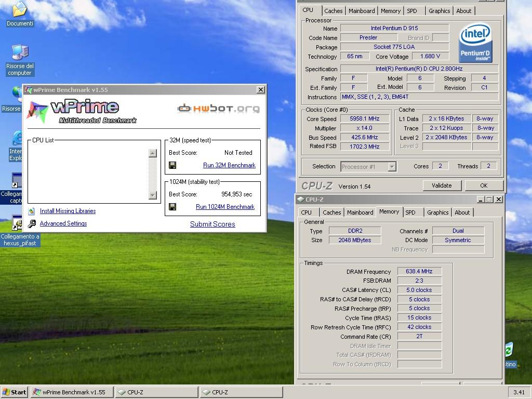Select Graphics tab in lower CPU-Z window
This screenshot has width=532, height=399.
click(437, 212)
